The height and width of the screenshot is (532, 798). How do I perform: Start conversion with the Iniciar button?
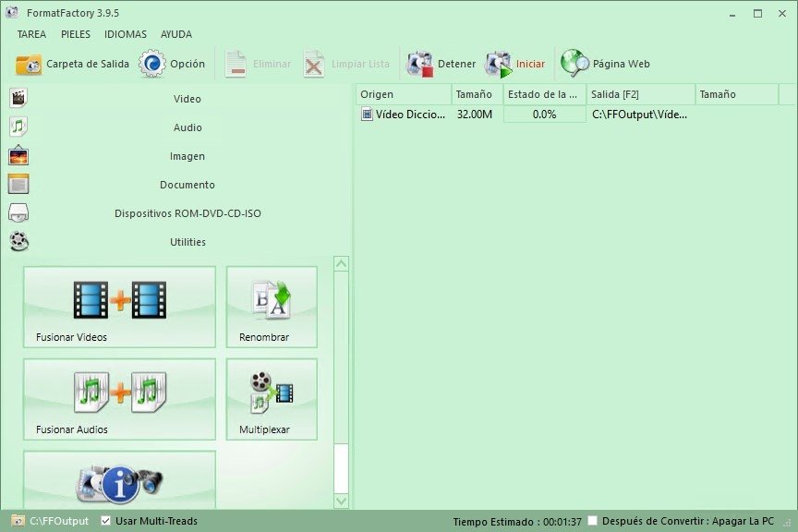click(x=515, y=64)
